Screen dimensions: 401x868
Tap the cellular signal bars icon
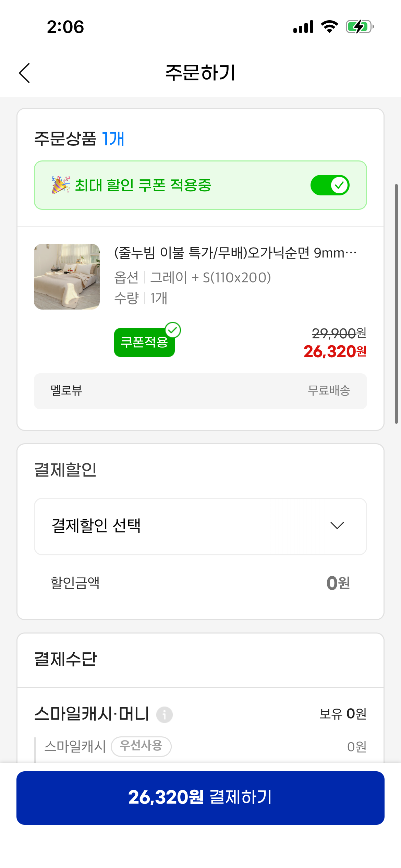pyautogui.click(x=303, y=27)
